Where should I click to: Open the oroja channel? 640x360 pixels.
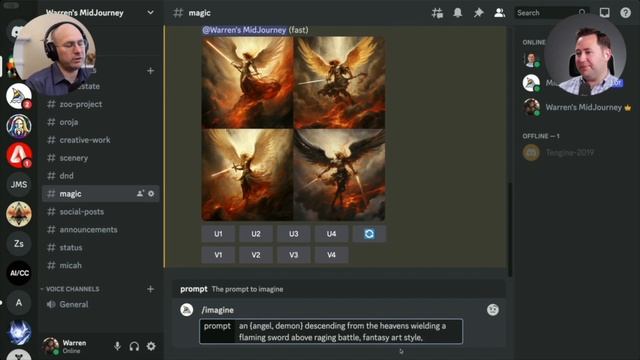(100, 122)
